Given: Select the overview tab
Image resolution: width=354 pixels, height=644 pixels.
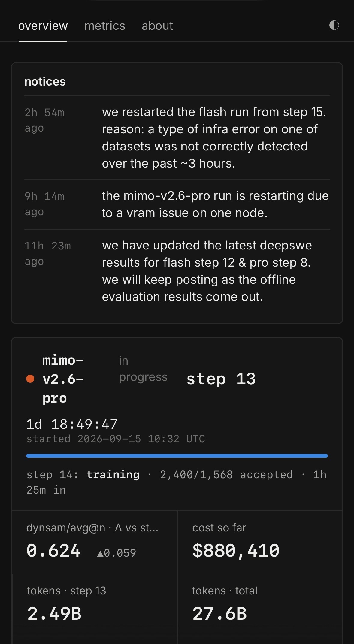Looking at the screenshot, I should (x=43, y=26).
